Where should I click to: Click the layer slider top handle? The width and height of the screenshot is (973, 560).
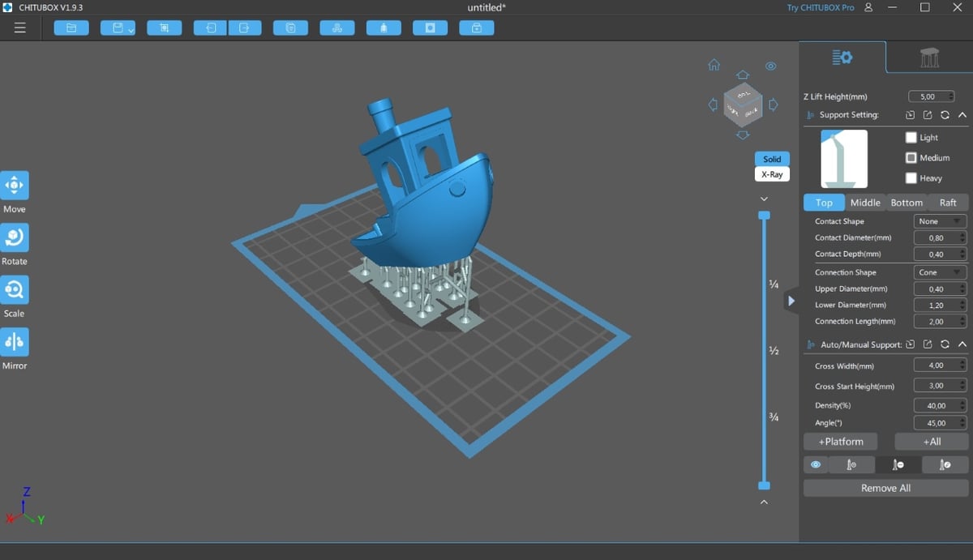point(764,216)
